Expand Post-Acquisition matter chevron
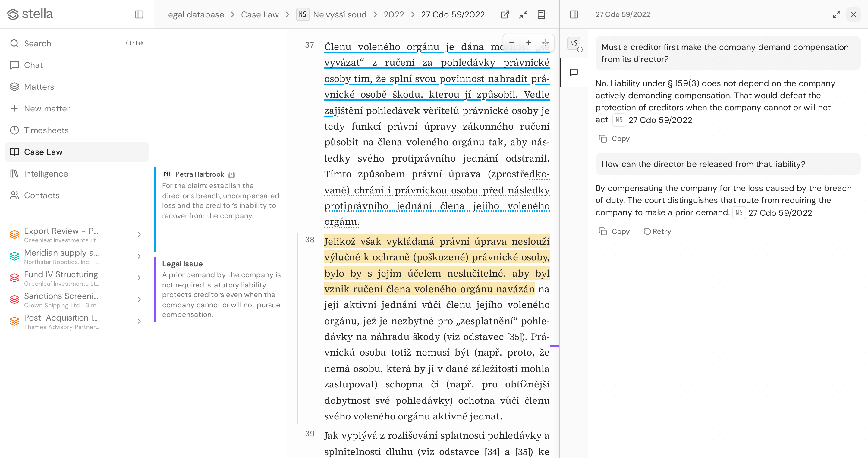Image resolution: width=868 pixels, height=458 pixels. 139,321
